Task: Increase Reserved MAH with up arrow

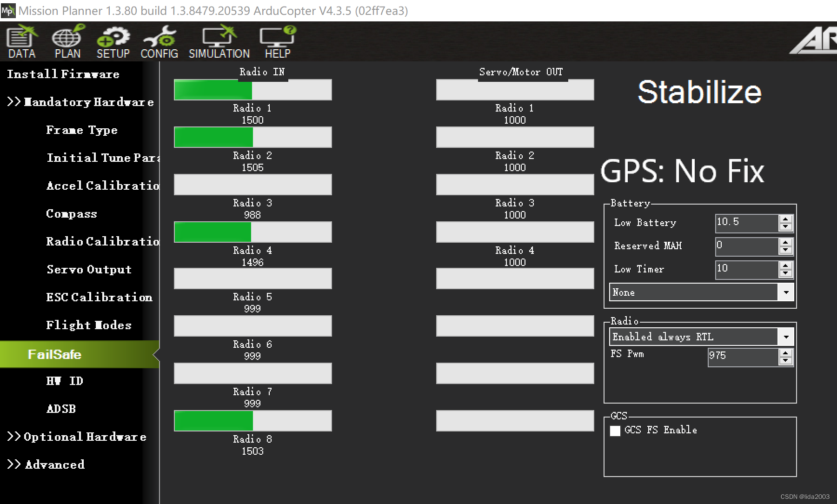Action: 786,242
